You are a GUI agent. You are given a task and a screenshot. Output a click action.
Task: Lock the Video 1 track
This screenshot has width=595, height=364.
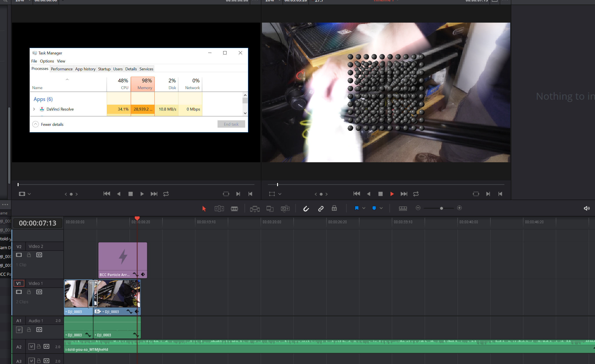(x=29, y=292)
